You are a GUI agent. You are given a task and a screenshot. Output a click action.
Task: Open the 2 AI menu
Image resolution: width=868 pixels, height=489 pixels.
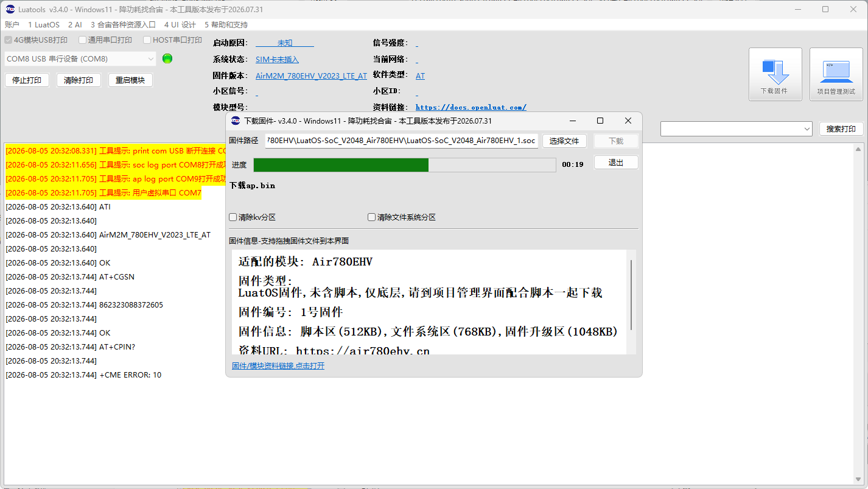(x=75, y=25)
